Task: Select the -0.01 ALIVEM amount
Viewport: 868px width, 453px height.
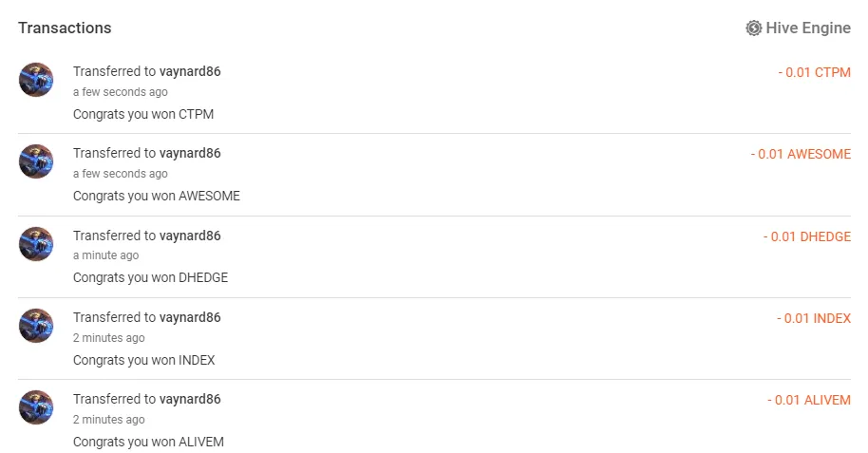Action: [x=809, y=401]
